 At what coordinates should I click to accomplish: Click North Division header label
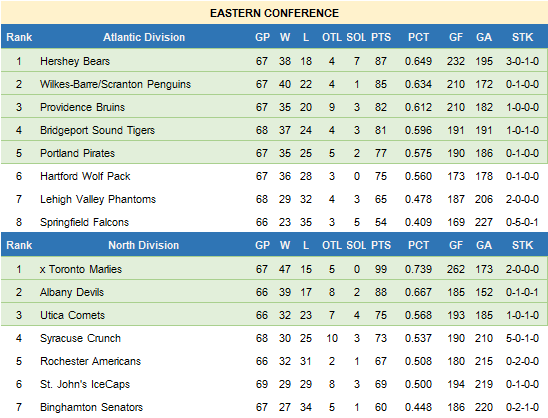144,245
